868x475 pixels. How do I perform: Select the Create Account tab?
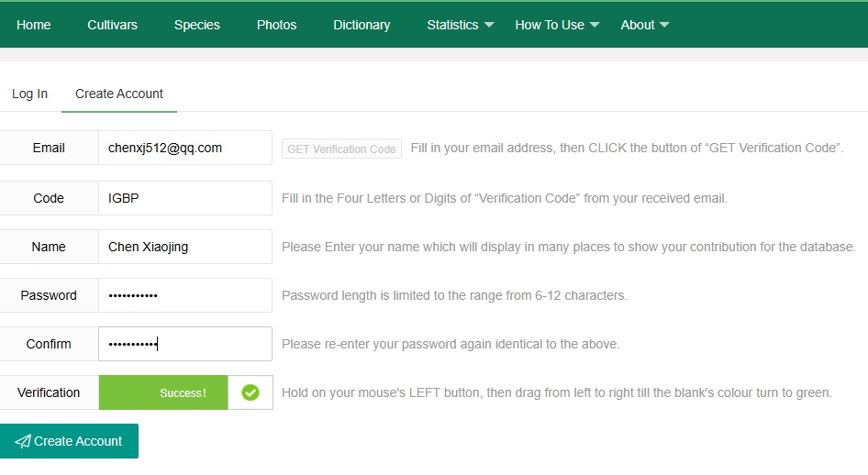pos(119,94)
